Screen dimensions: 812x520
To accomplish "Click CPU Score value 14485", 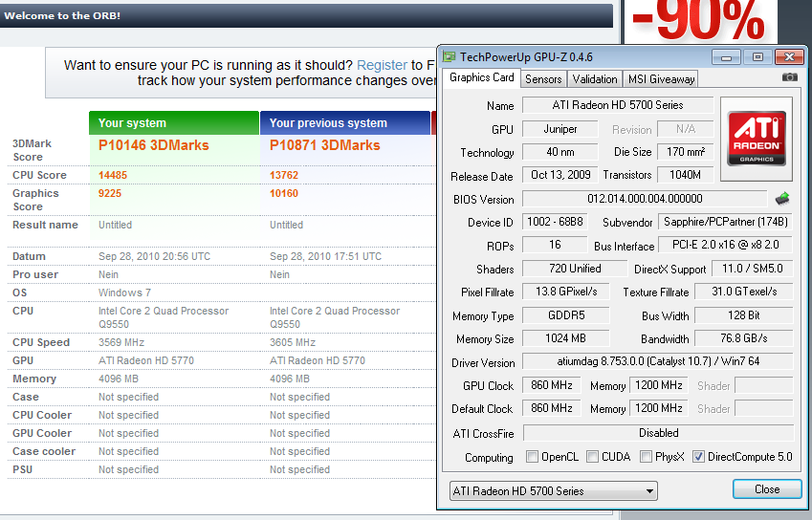I will click(113, 175).
